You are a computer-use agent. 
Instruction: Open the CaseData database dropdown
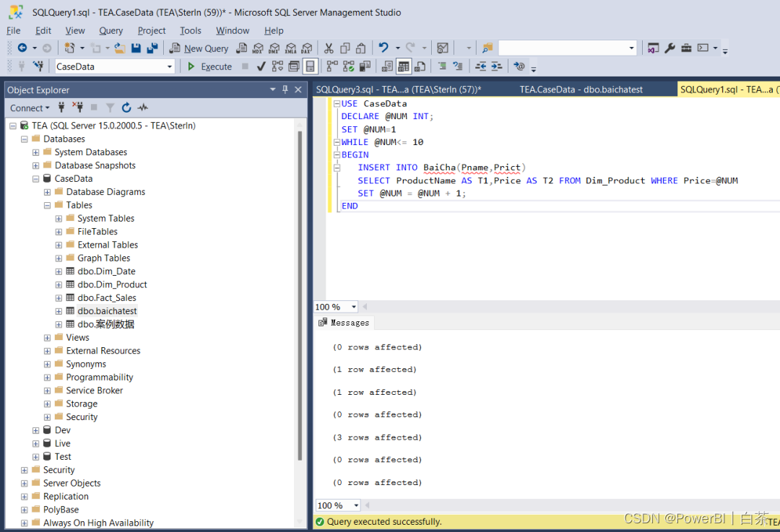(169, 66)
